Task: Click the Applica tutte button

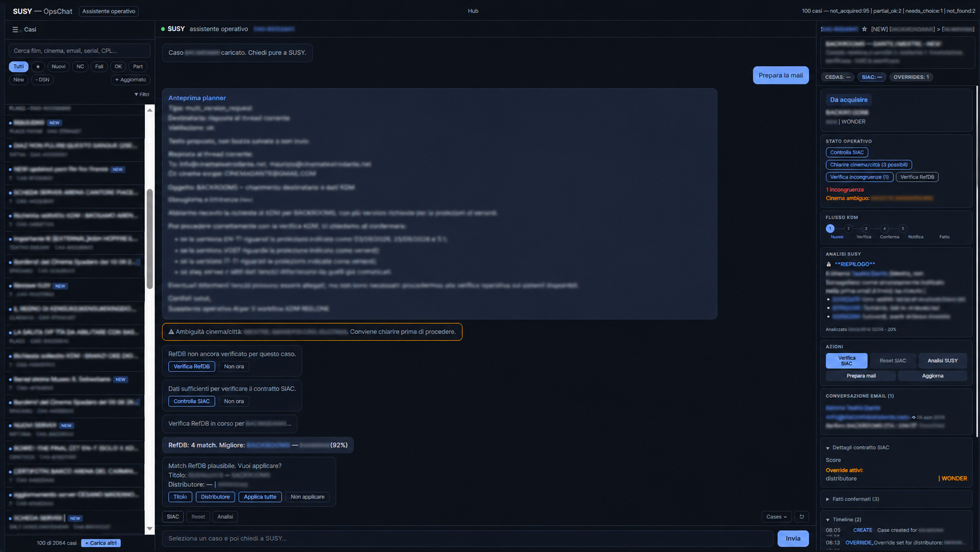Action: [x=260, y=497]
